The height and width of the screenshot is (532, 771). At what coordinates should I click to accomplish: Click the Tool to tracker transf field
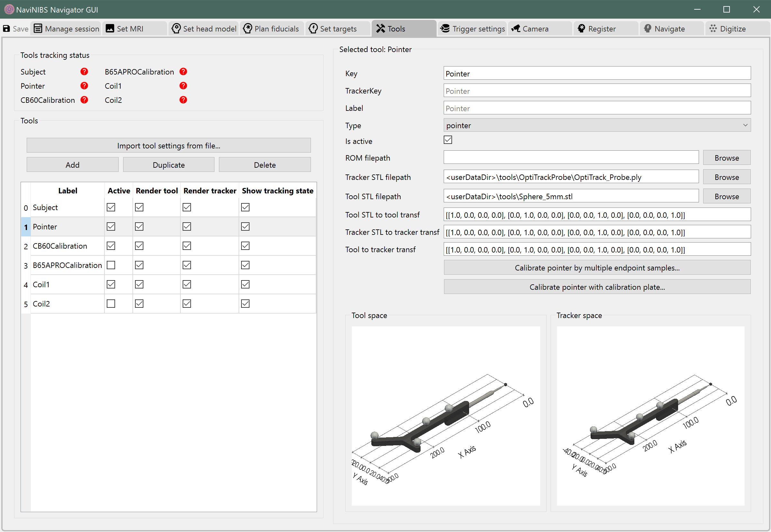(597, 249)
